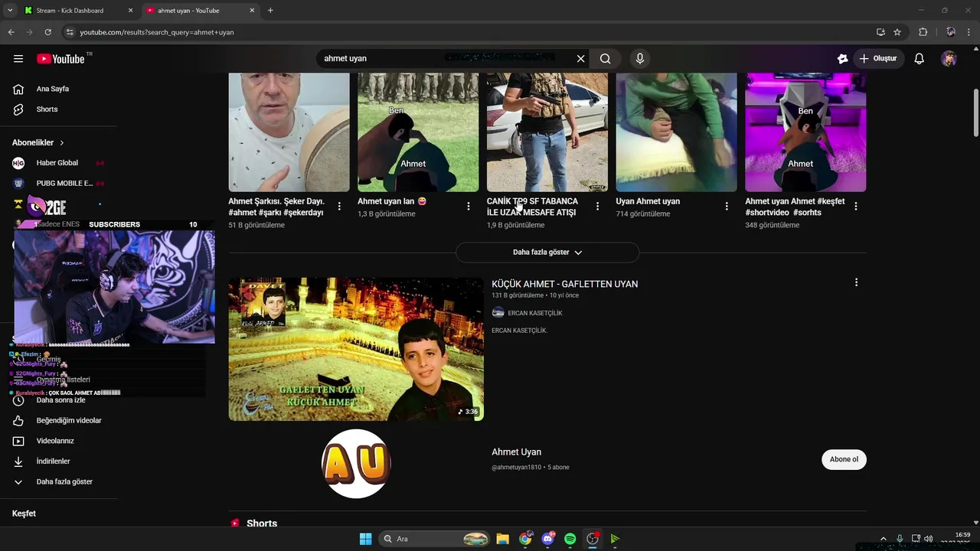Open a new browser tab
The image size is (980, 551).
pyautogui.click(x=270, y=11)
